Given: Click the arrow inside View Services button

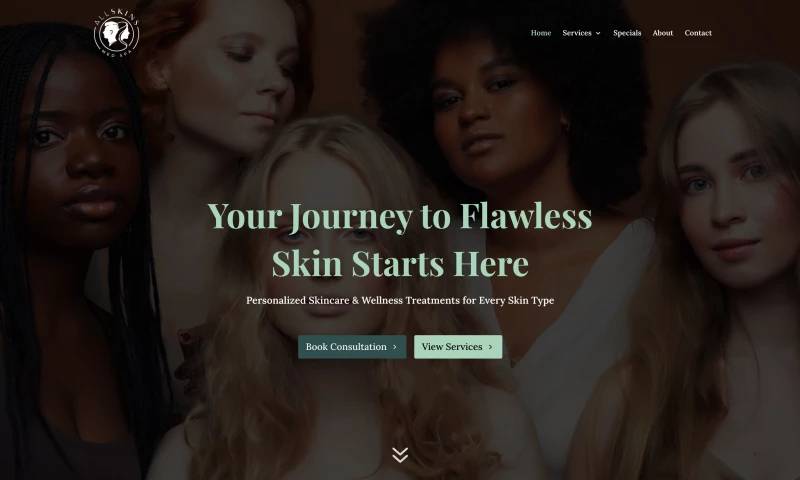Looking at the screenshot, I should tap(490, 347).
